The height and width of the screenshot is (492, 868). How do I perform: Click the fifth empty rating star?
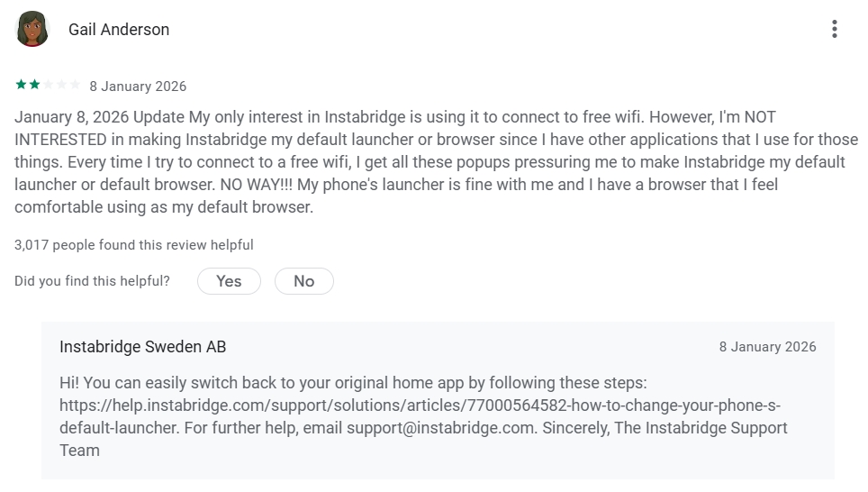[x=76, y=85]
